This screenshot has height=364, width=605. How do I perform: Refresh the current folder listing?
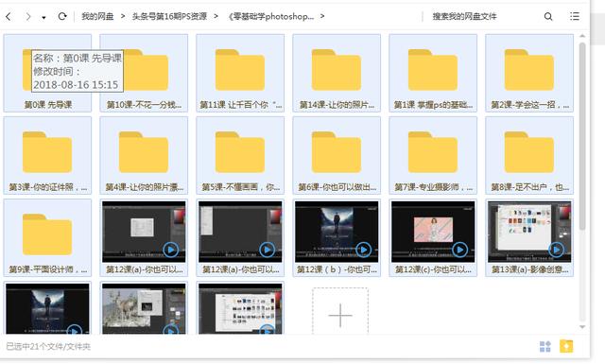coord(62,16)
